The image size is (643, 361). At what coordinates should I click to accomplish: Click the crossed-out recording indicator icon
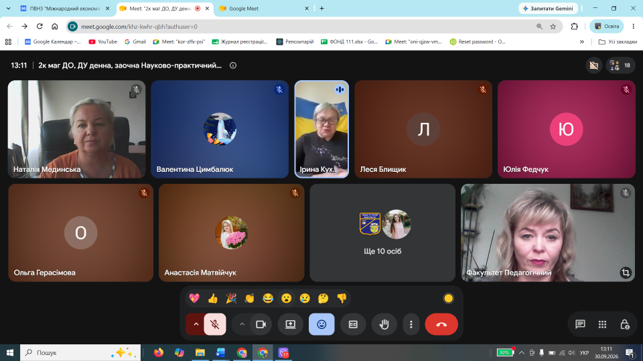pyautogui.click(x=593, y=65)
